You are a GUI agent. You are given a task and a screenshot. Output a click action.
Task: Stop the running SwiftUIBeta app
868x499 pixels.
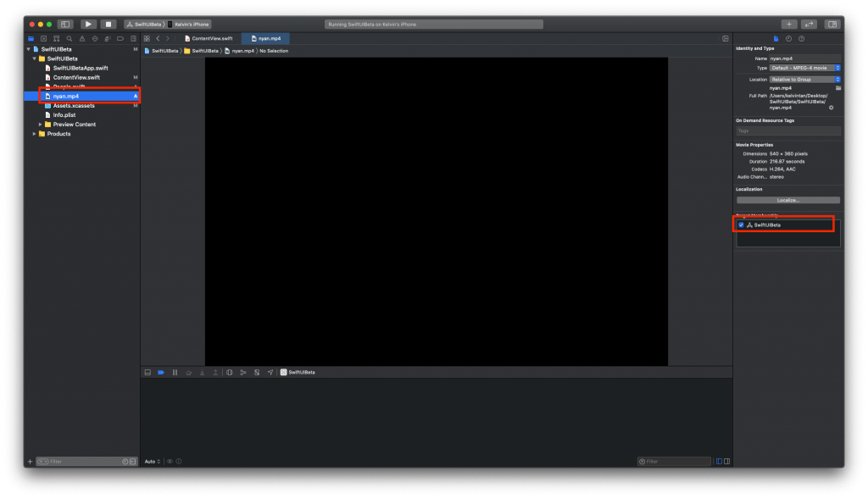click(x=108, y=24)
